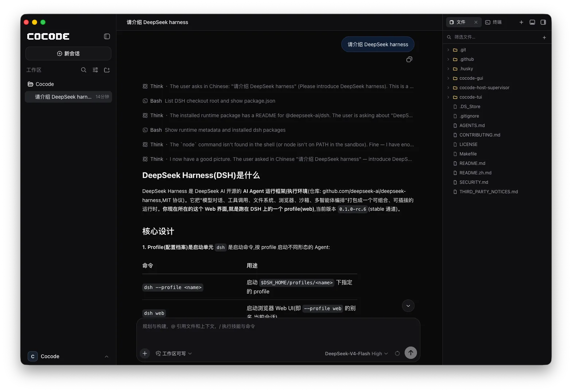The width and height of the screenshot is (572, 392).
Task: Click the COCODE logo
Action: [x=48, y=36]
